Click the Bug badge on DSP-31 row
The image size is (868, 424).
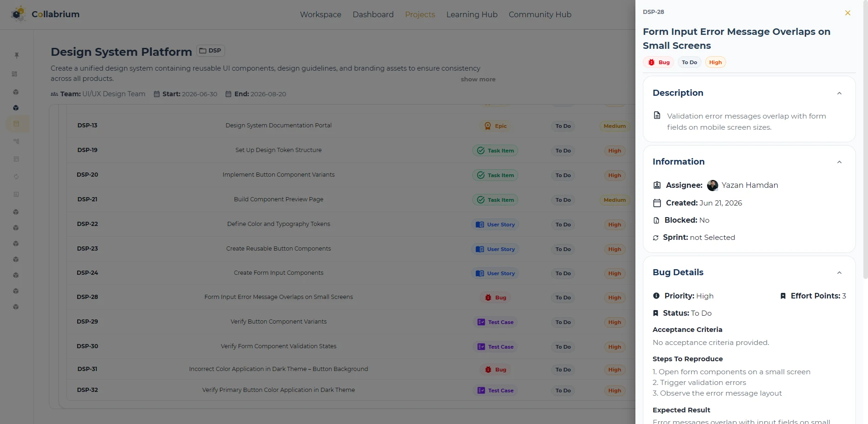[x=495, y=370]
